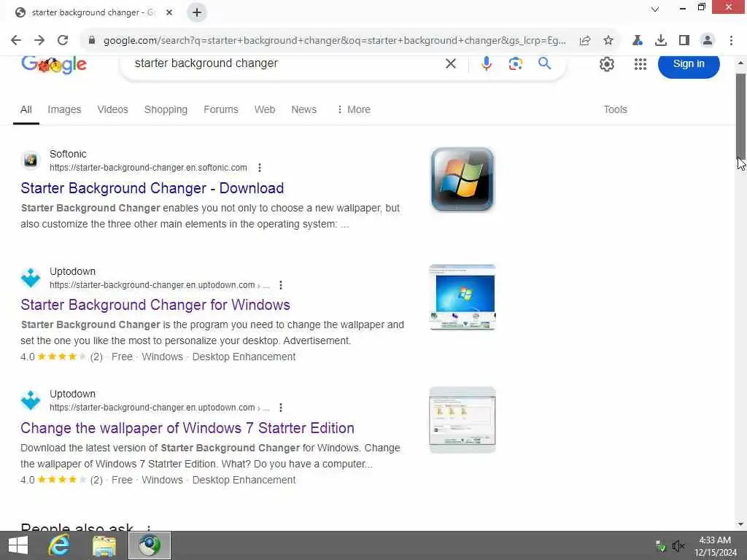View site information lock icon
Image resolution: width=747 pixels, height=560 pixels.
click(92, 41)
